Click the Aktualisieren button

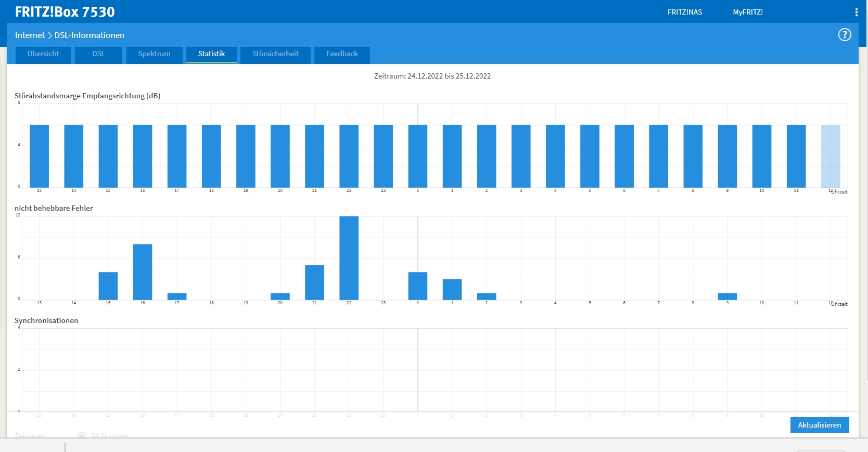[820, 425]
